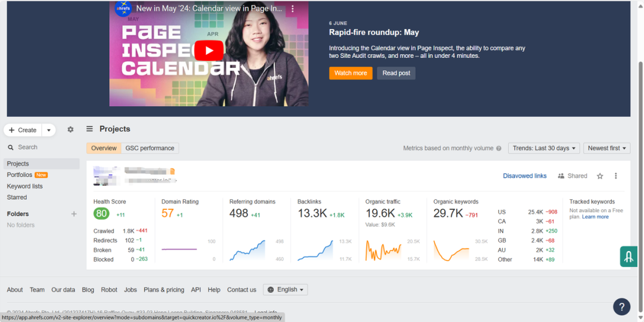Image resolution: width=644 pixels, height=322 pixels.
Task: Click the About footer link
Action: click(x=15, y=290)
